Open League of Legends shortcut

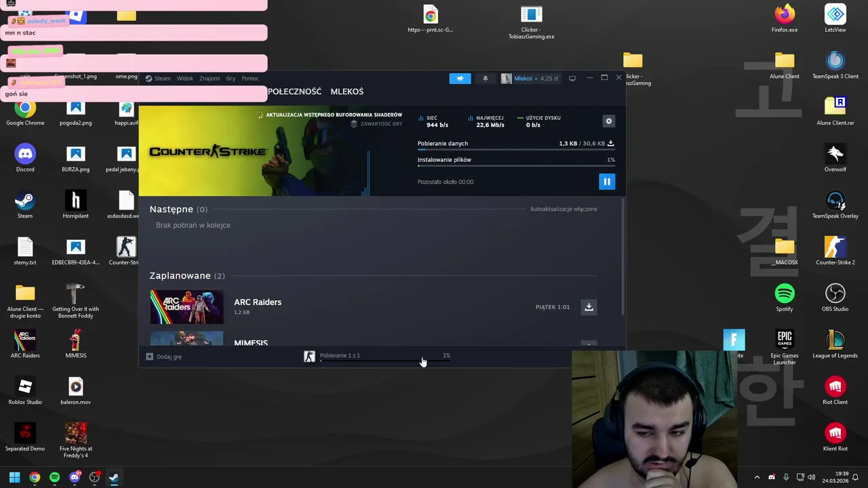835,344
